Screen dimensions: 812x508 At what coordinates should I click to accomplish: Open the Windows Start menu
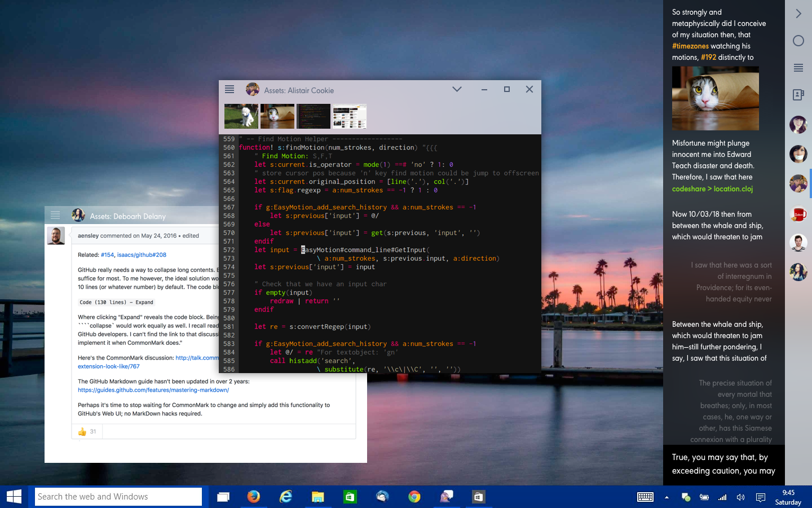coord(14,497)
